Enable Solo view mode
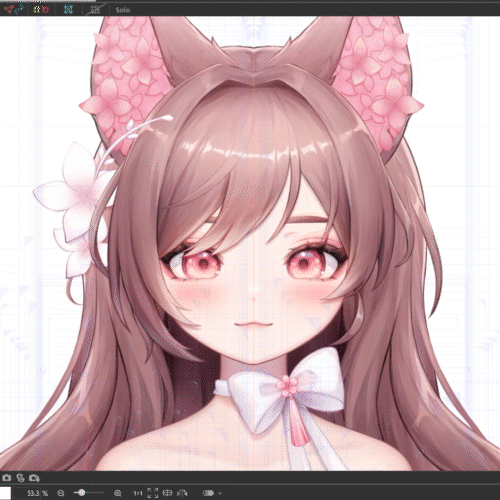This screenshot has height=500, width=500. tap(122, 10)
